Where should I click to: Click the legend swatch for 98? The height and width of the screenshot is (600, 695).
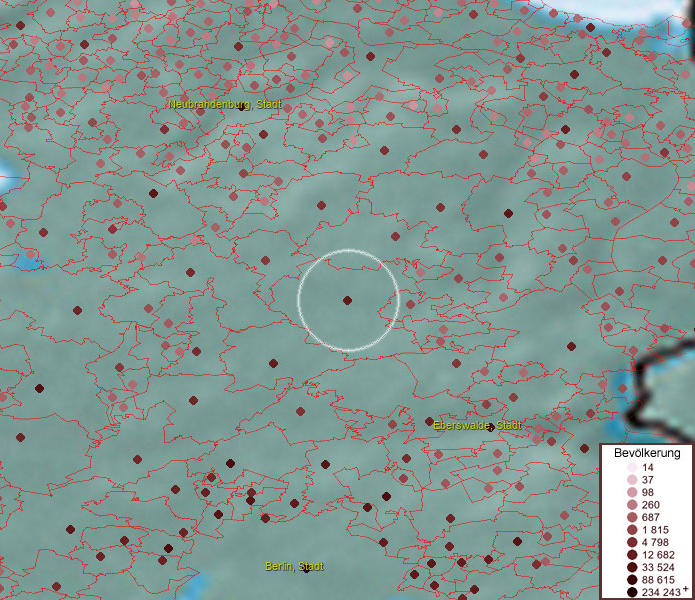coord(632,492)
